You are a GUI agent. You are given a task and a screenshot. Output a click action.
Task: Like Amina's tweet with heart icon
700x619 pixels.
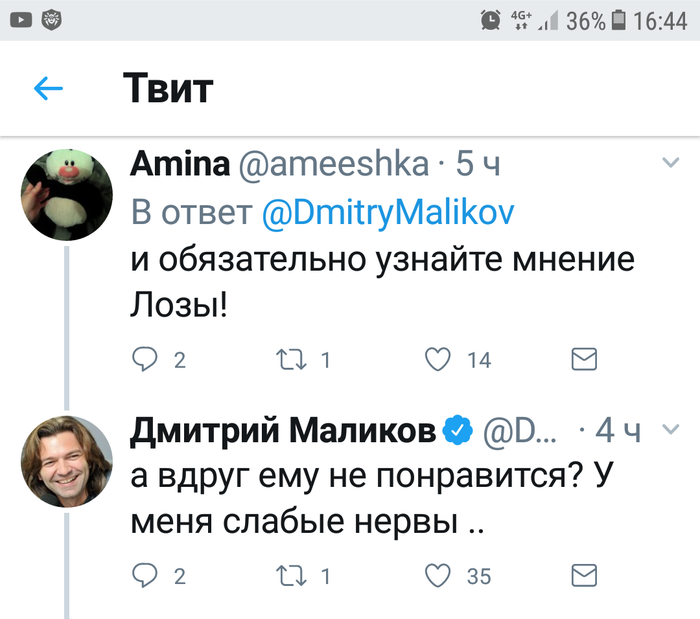(x=438, y=360)
